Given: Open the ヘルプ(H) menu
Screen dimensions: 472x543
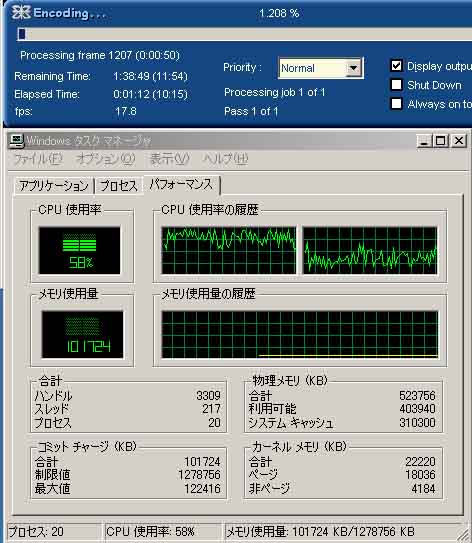Looking at the screenshot, I should click(225, 159).
